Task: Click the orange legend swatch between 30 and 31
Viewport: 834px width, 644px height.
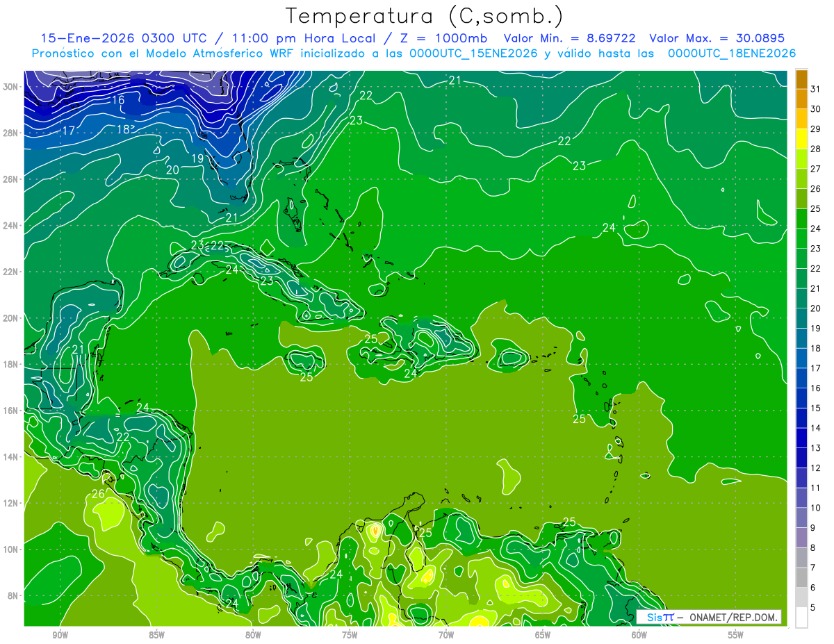Action: click(x=801, y=99)
